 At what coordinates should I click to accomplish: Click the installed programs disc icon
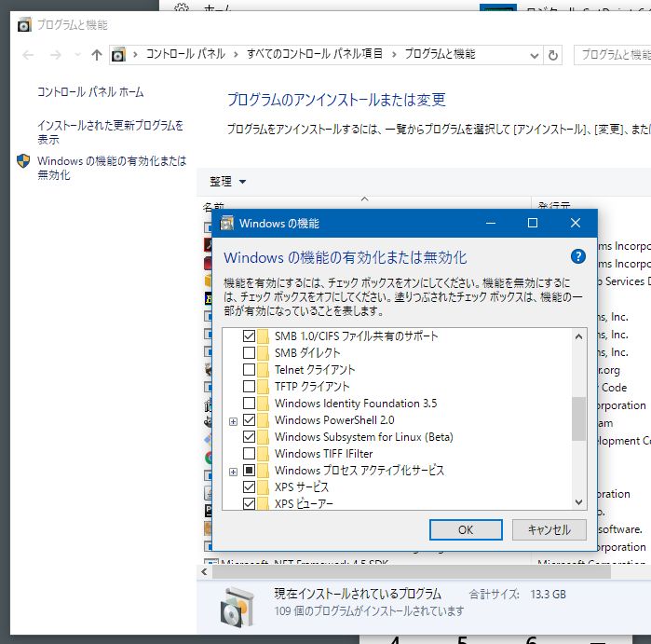click(x=237, y=607)
